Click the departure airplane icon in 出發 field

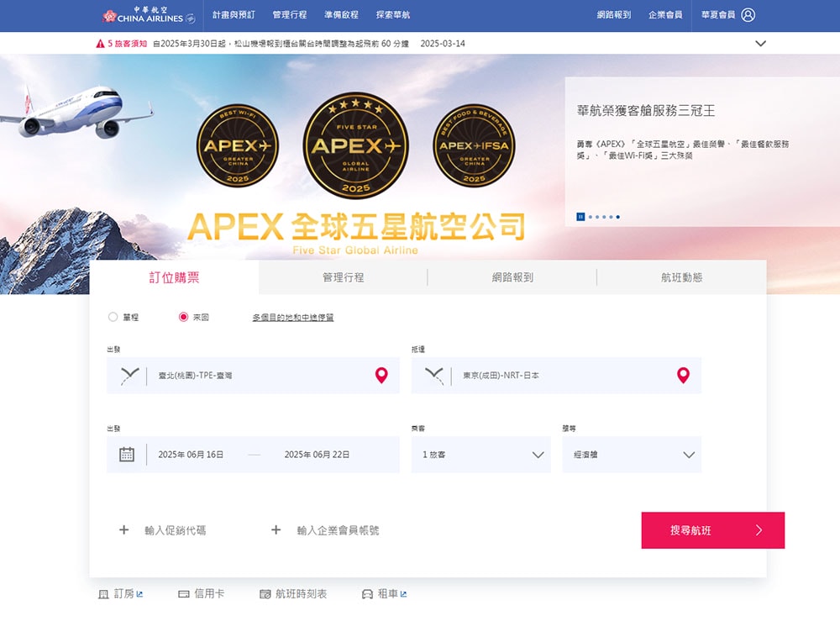click(129, 376)
